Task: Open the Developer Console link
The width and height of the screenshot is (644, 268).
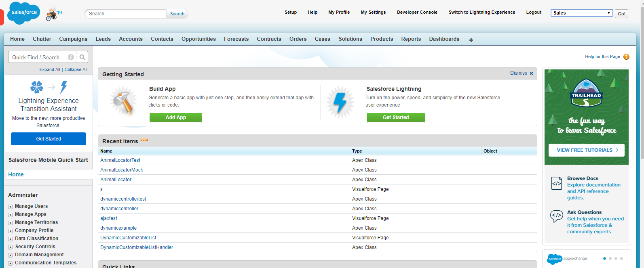Action: [417, 13]
